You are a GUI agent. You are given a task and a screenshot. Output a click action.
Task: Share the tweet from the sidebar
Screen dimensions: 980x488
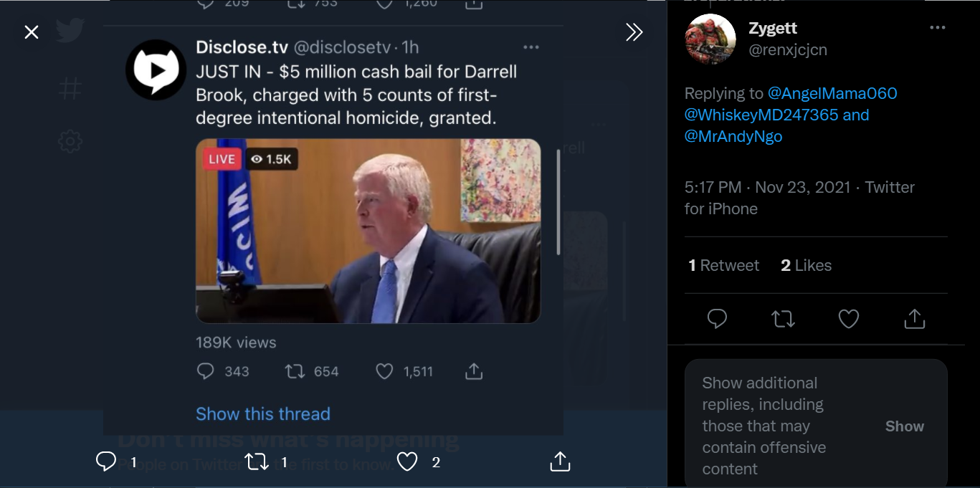coord(915,319)
